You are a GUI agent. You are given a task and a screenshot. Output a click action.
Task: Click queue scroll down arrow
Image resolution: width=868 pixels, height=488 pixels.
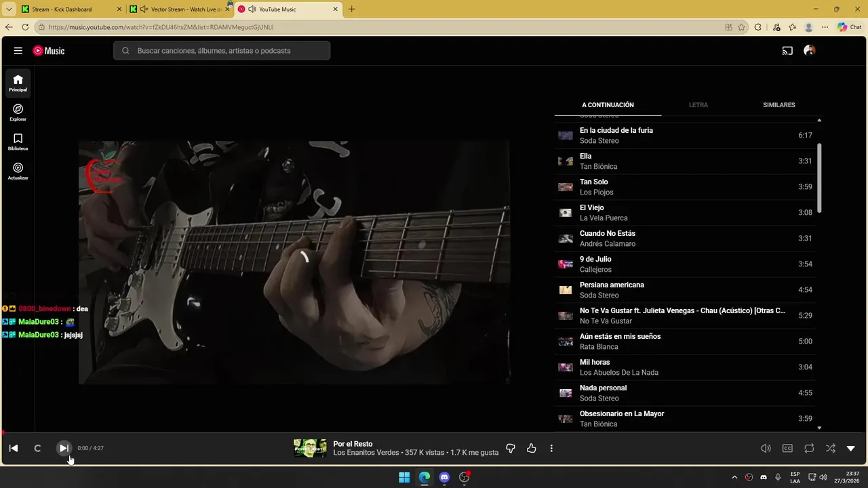819,428
